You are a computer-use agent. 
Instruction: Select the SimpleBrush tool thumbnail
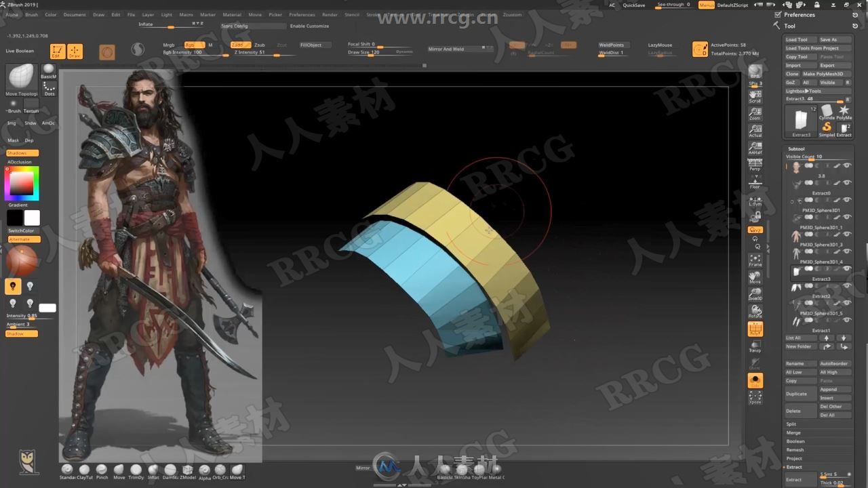pos(827,128)
